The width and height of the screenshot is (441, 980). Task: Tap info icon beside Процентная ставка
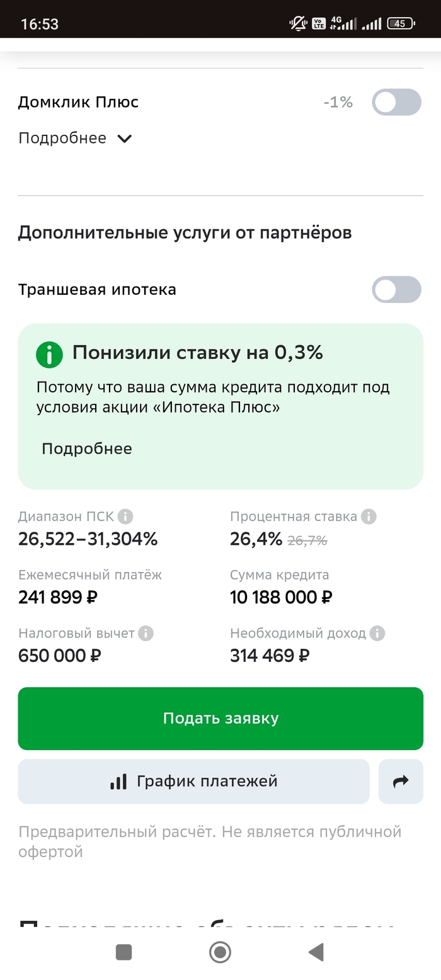click(x=369, y=517)
